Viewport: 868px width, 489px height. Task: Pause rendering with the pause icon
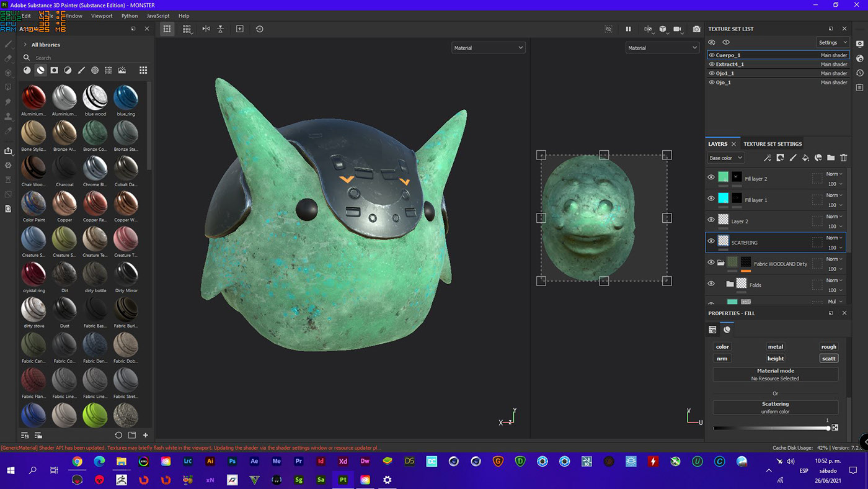tap(628, 29)
